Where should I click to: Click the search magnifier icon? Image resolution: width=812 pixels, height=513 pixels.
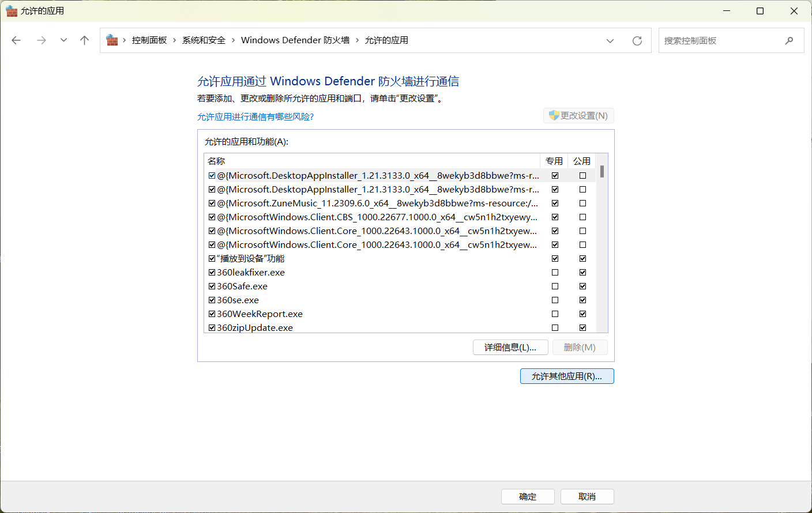click(x=790, y=40)
